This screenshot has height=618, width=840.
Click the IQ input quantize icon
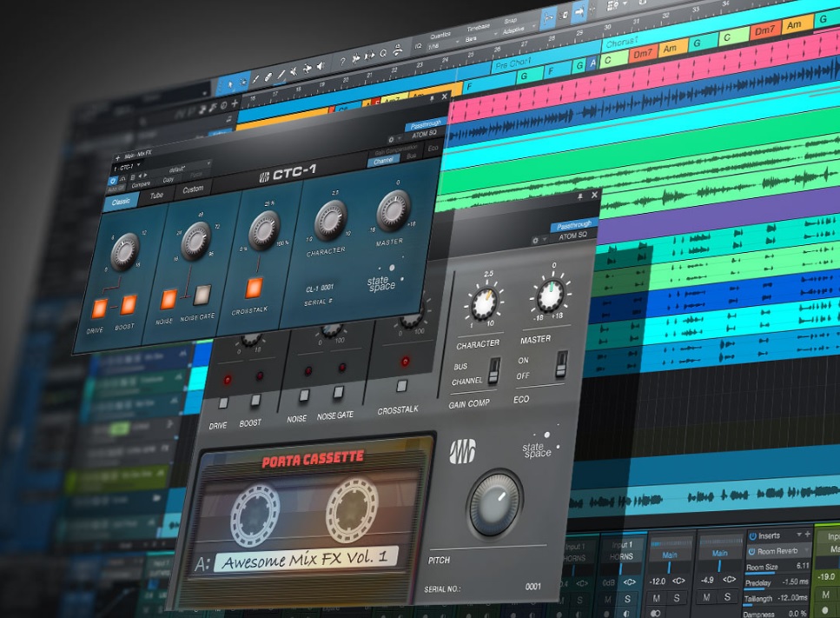(x=418, y=46)
